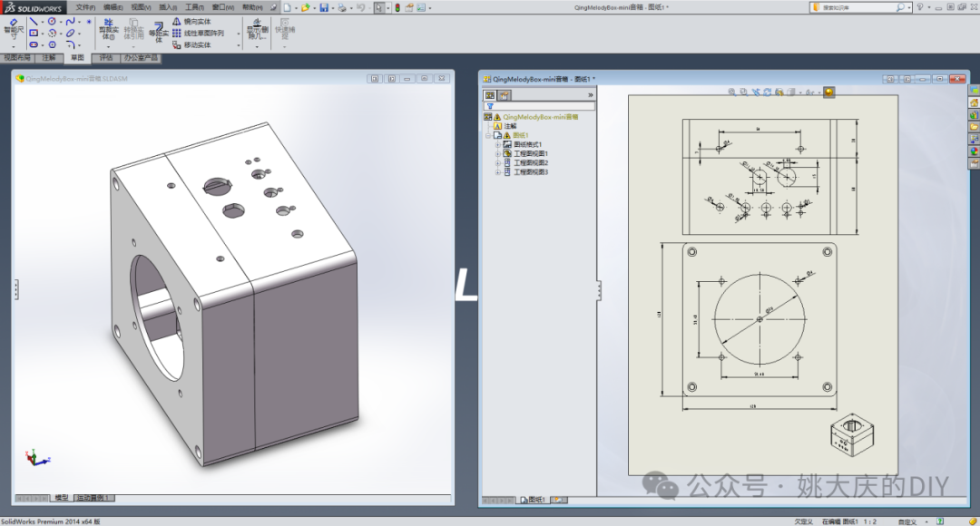Click the 图纸1 sheet tab at the bottom

point(532,500)
